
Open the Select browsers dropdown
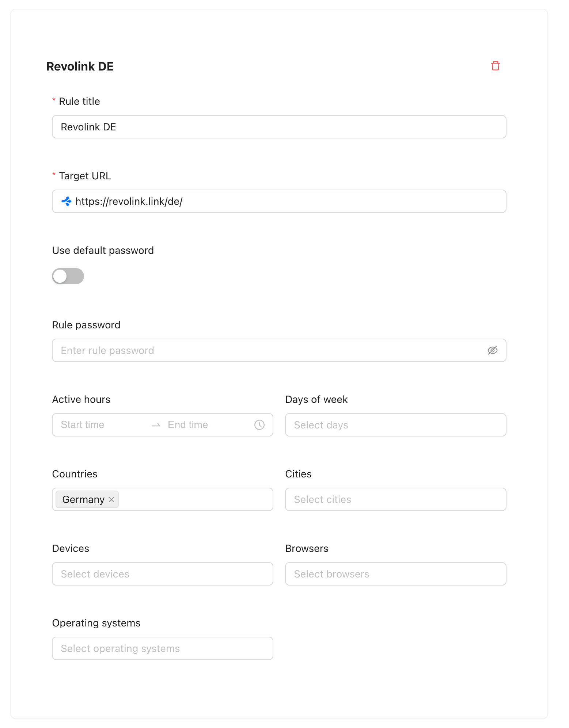point(396,574)
